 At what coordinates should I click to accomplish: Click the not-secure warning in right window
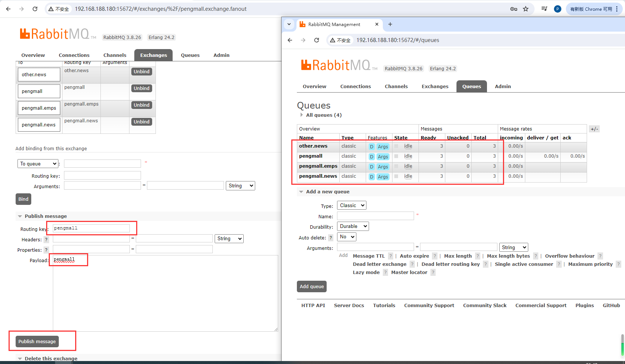[x=340, y=40]
